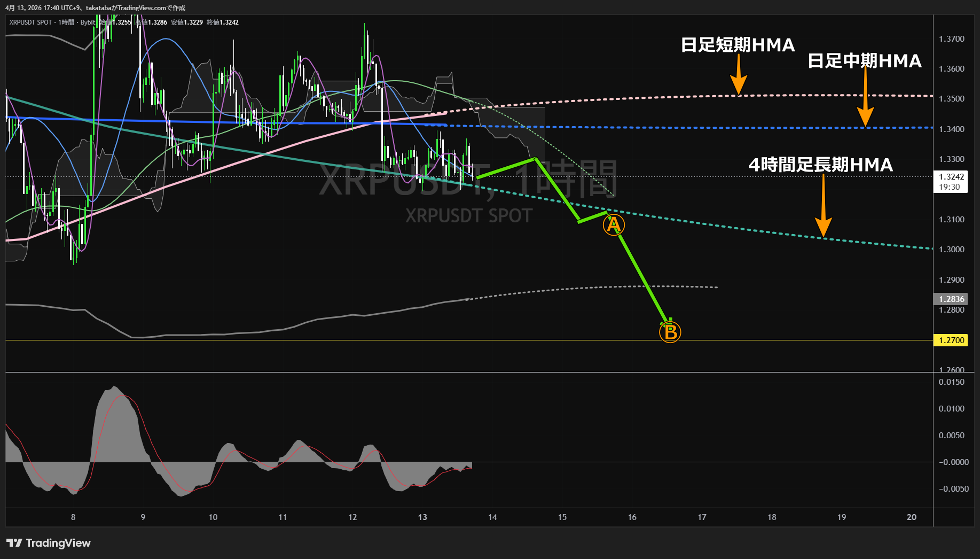Select the 4時間足長期HMA text annotation
Screen dimensions: 980x559
click(820, 165)
